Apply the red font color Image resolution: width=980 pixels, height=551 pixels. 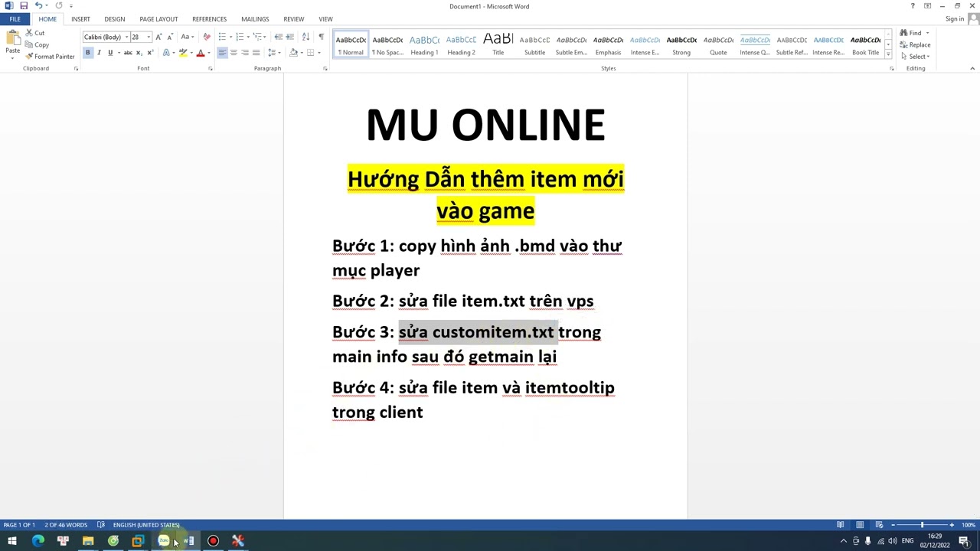point(200,53)
